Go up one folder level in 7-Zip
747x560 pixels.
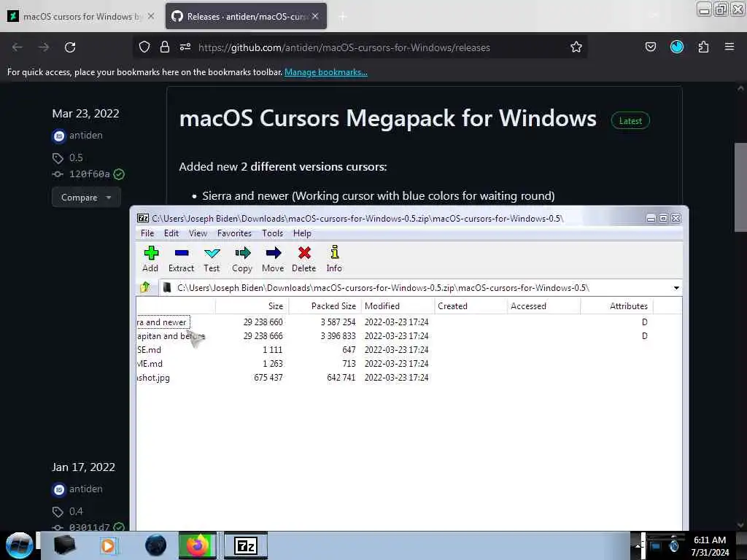point(145,287)
